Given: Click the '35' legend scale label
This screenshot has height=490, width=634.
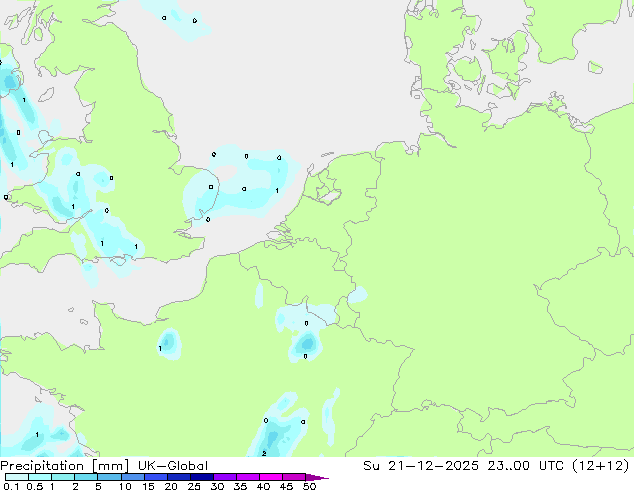Looking at the screenshot, I should (240, 486).
